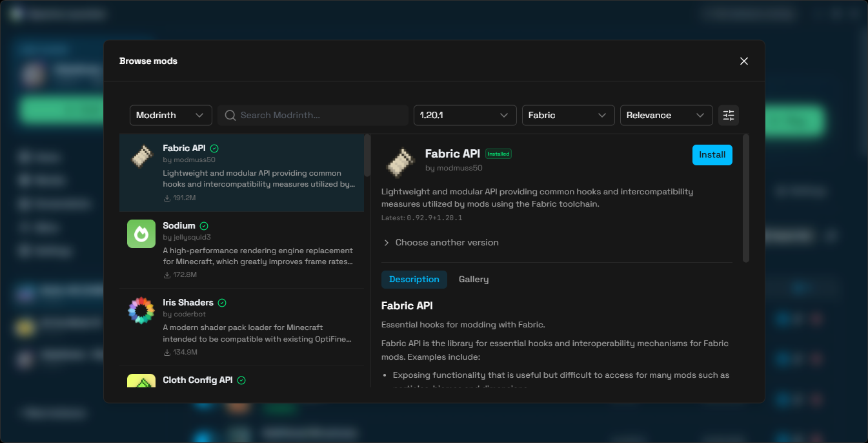The width and height of the screenshot is (868, 443).
Task: Click the 172.8M download count
Action: 185,275
